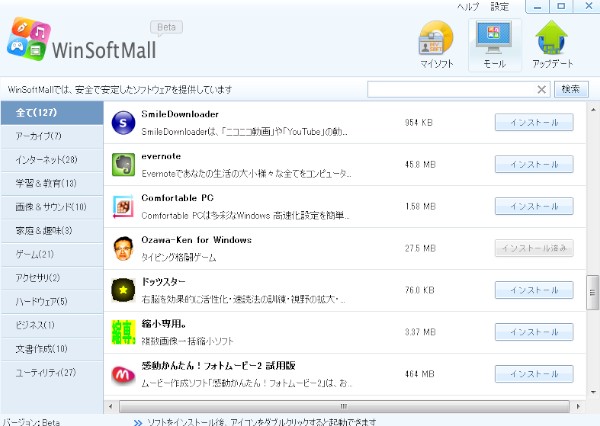Install Comfortable PC
Viewport: 600px width, 426px height.
[534, 206]
